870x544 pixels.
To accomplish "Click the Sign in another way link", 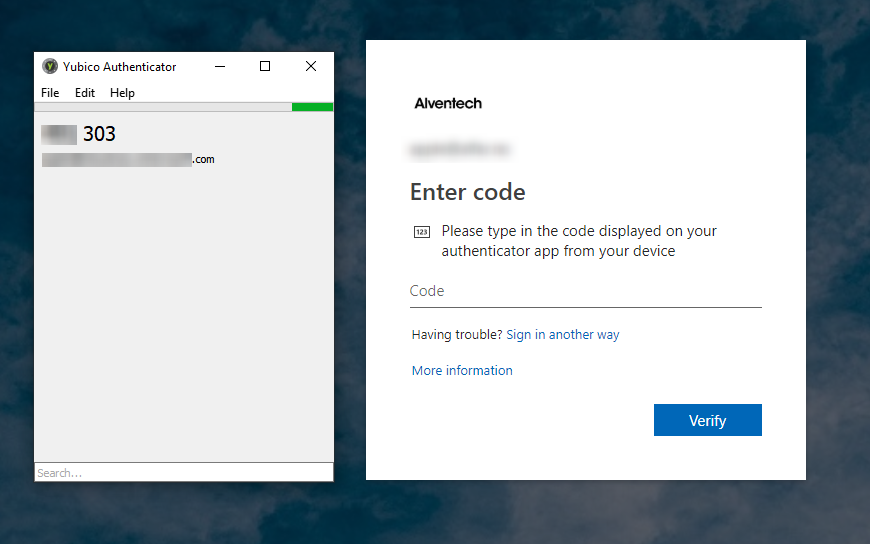I will click(x=562, y=335).
